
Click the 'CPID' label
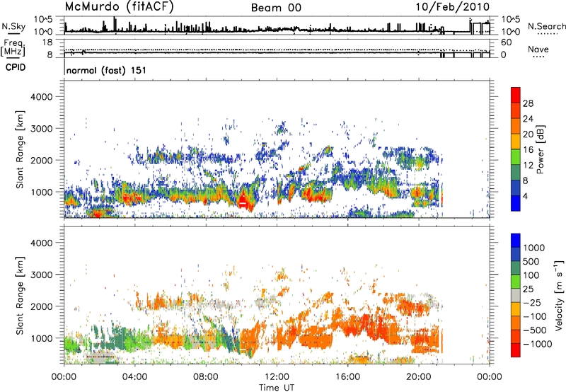(16, 67)
